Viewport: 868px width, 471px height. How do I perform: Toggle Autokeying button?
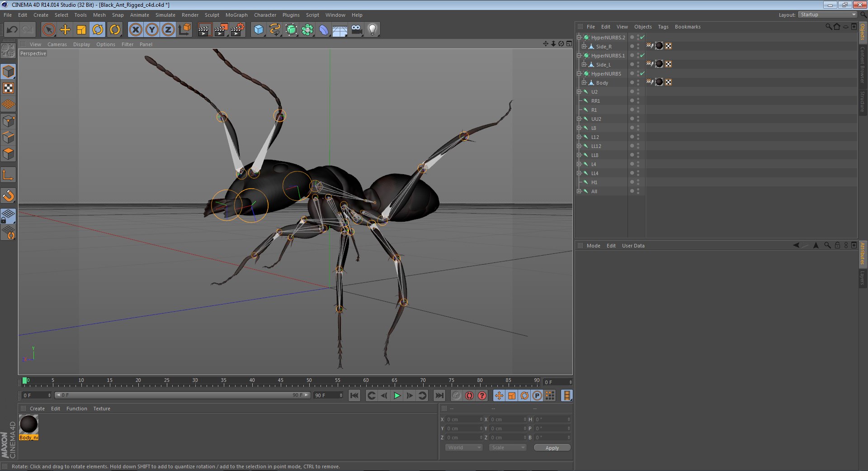(x=469, y=395)
